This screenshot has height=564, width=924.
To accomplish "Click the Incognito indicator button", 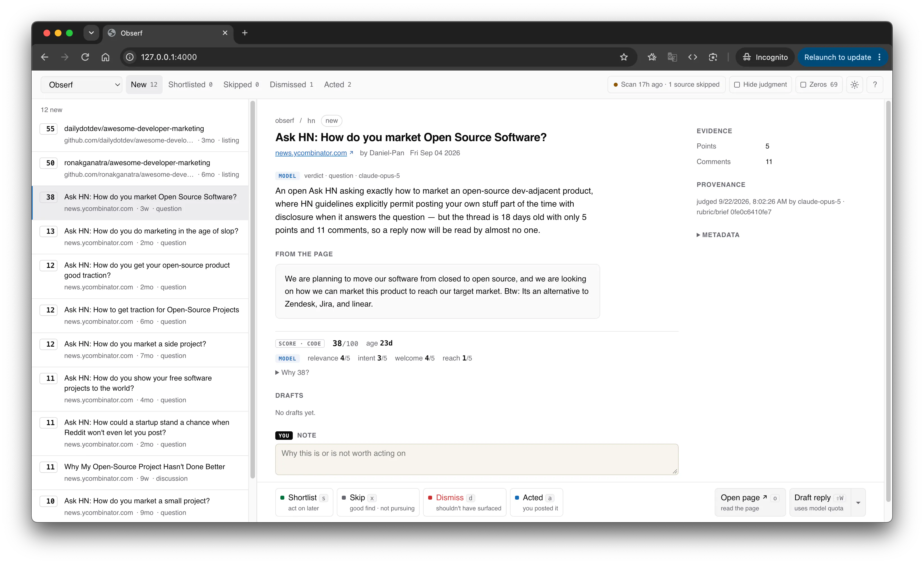I will point(765,57).
